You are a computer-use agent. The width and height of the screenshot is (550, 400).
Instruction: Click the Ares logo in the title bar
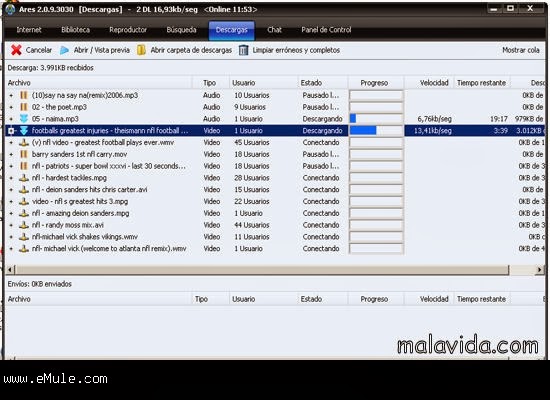(10, 9)
